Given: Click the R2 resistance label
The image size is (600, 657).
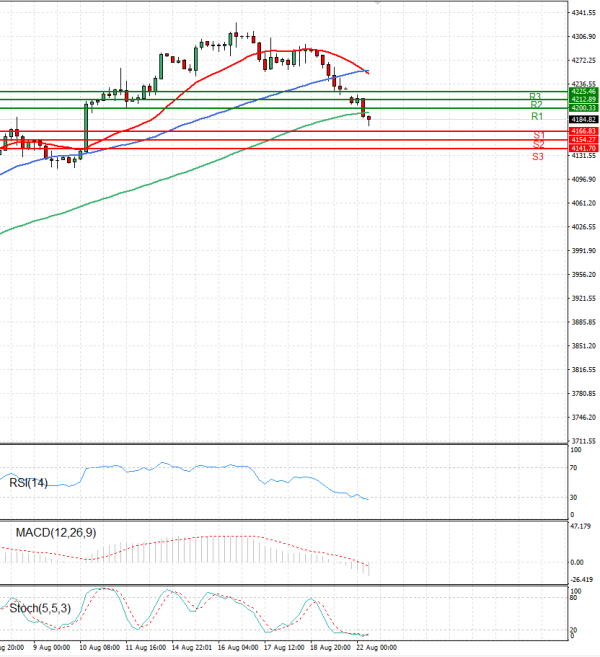Looking at the screenshot, I should 536,104.
